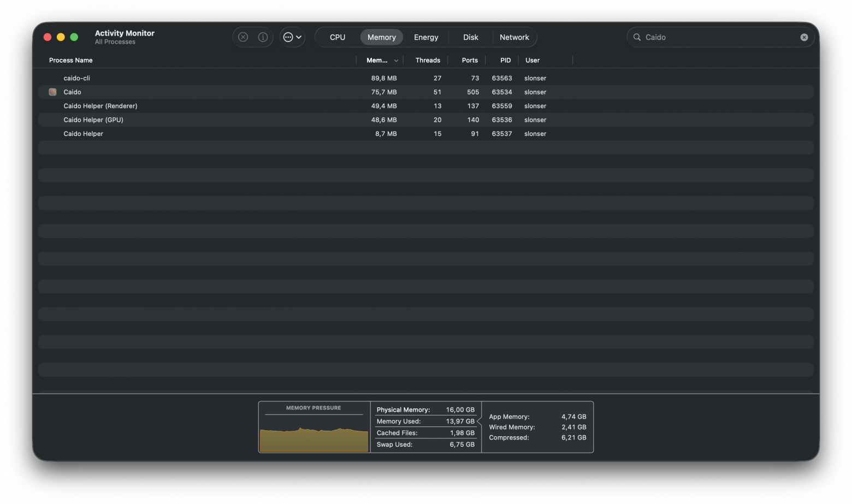Image resolution: width=852 pixels, height=504 pixels.
Task: Sort by Ports column
Action: coord(470,60)
